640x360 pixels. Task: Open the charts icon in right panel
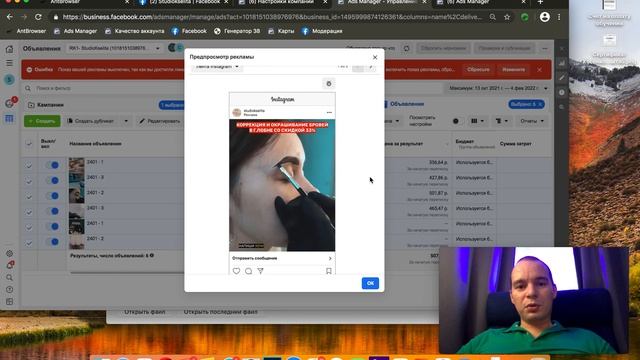click(562, 63)
